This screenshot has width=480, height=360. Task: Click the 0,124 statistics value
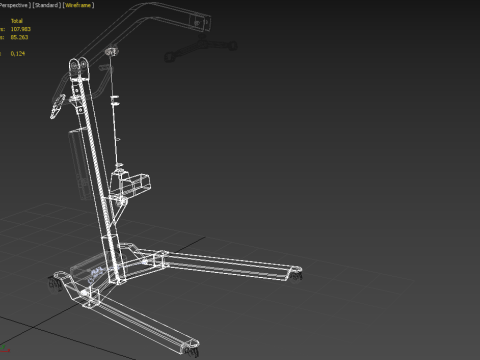click(x=18, y=53)
